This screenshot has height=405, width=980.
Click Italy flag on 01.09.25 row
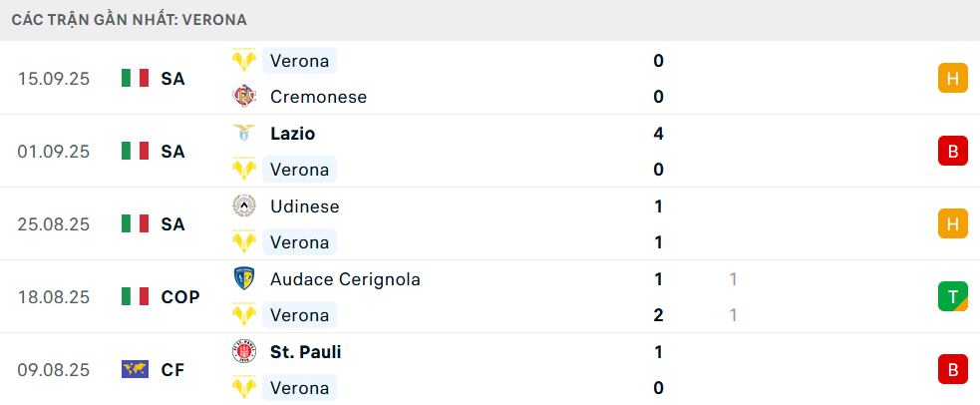(x=135, y=152)
